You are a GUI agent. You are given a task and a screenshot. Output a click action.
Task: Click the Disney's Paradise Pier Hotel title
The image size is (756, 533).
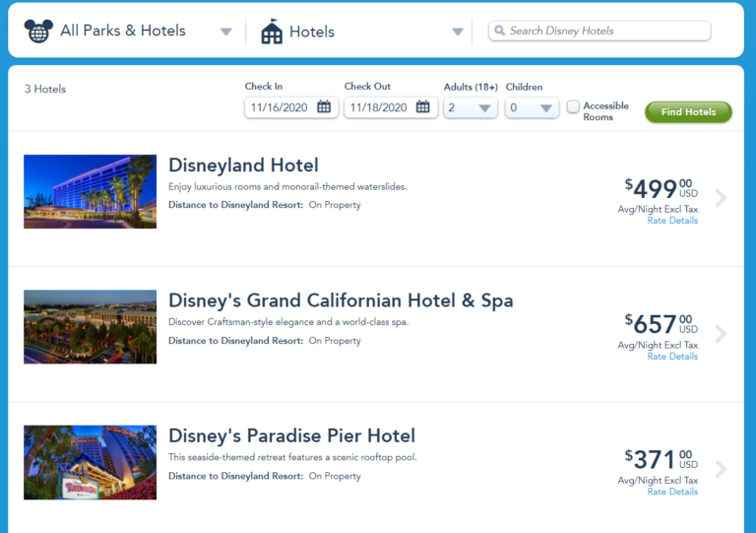point(291,435)
